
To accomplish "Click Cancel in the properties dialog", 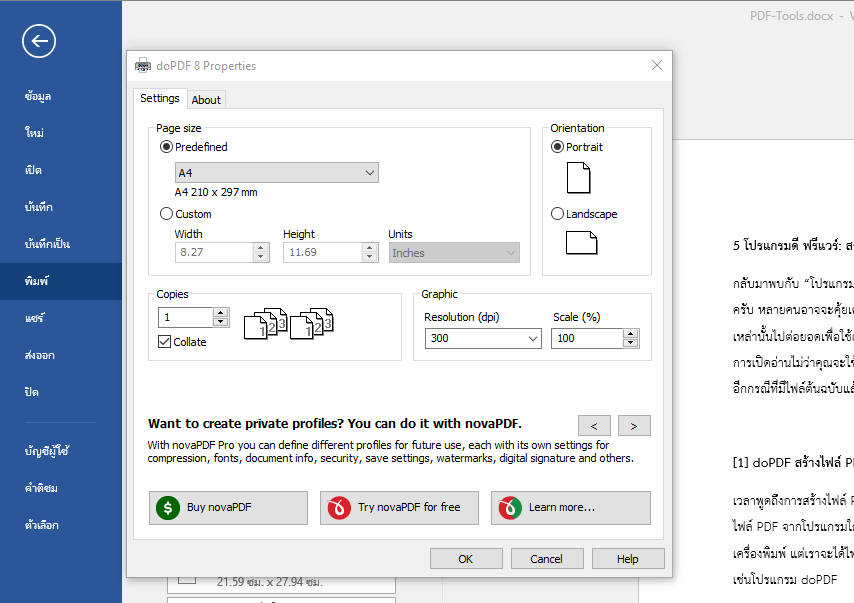I will click(x=547, y=559).
